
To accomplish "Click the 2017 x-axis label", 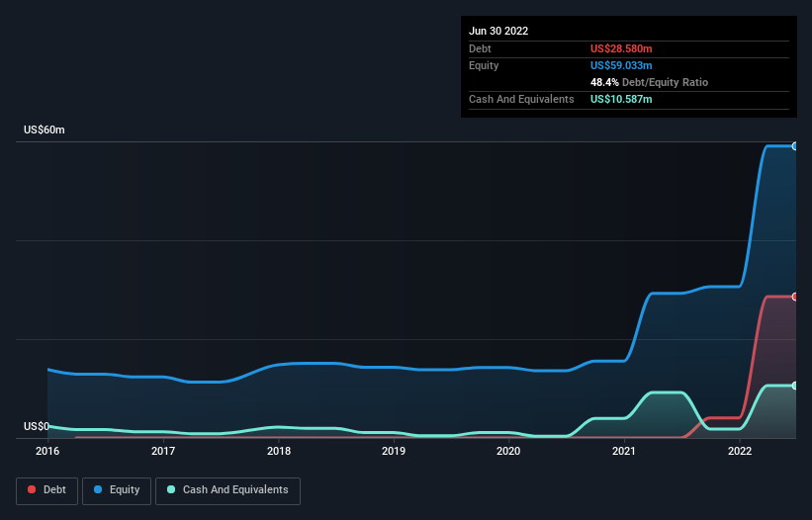I will (163, 451).
